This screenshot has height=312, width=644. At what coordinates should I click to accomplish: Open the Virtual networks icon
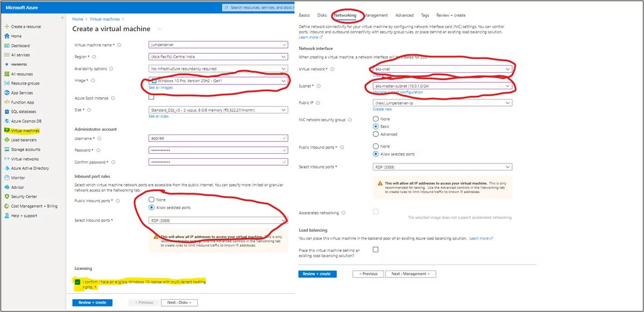coord(6,159)
